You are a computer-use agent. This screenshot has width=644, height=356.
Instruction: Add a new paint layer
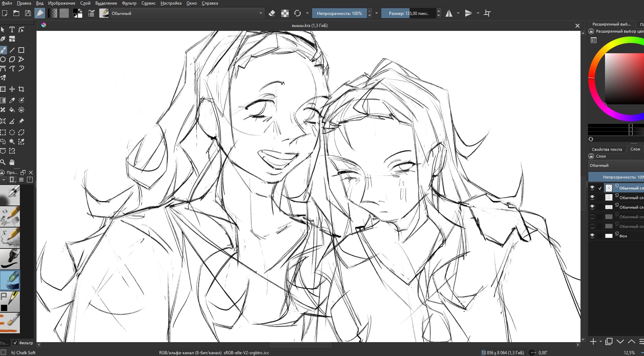593,341
